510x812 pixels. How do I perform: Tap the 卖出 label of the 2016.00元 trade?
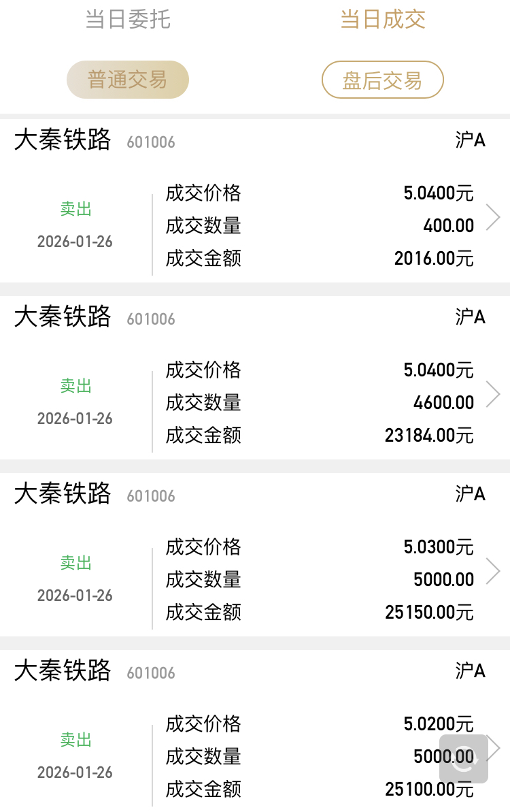pyautogui.click(x=75, y=209)
